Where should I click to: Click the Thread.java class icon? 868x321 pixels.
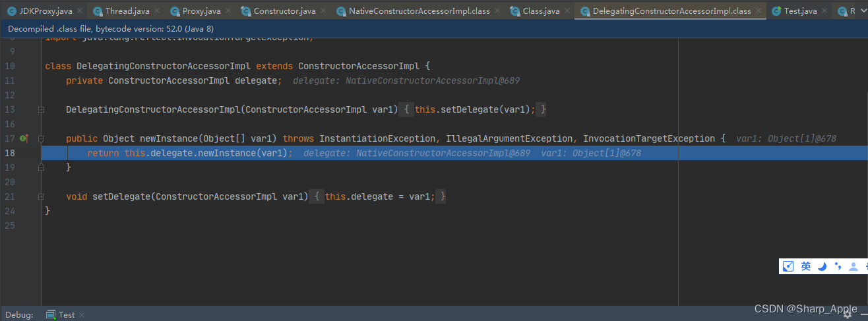tap(98, 11)
